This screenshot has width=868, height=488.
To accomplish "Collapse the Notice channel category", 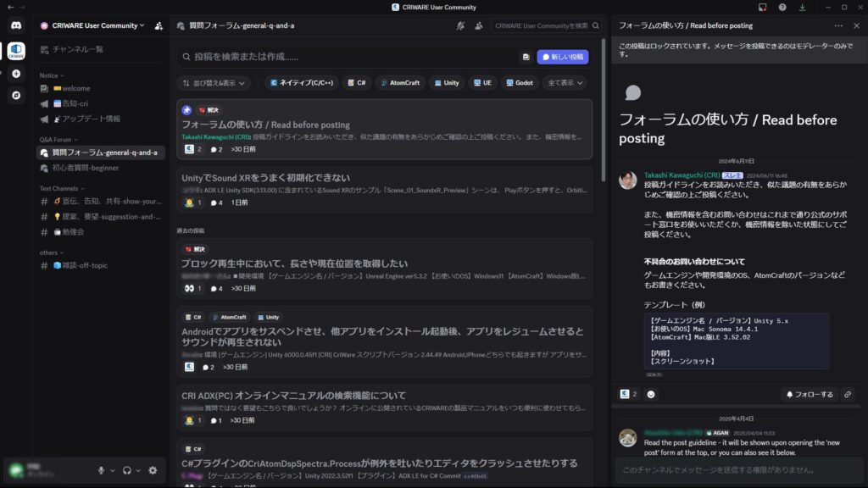I will point(51,75).
